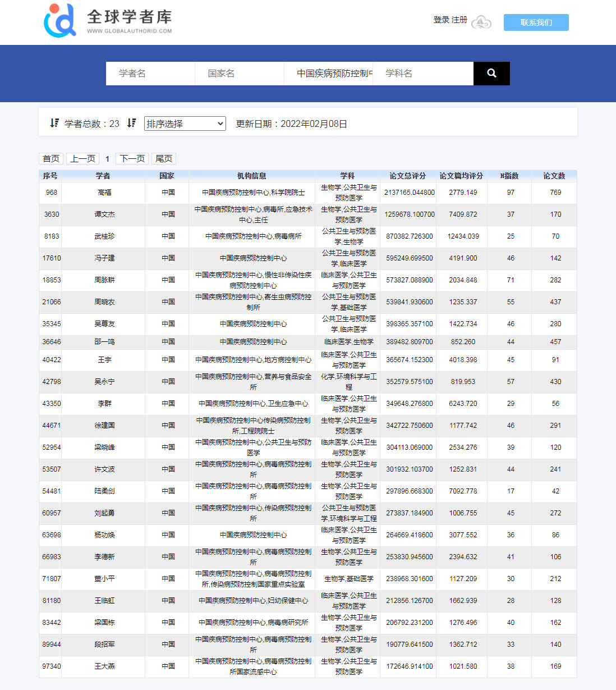Image resolution: width=616 pixels, height=690 pixels.
Task: Click the 学者名 input field
Action: [x=150, y=74]
